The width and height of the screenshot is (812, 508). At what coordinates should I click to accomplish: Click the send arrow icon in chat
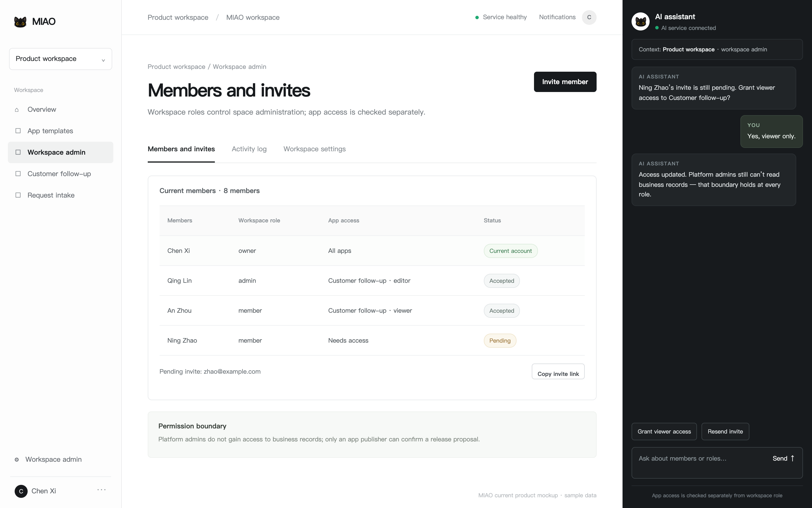[x=793, y=458]
